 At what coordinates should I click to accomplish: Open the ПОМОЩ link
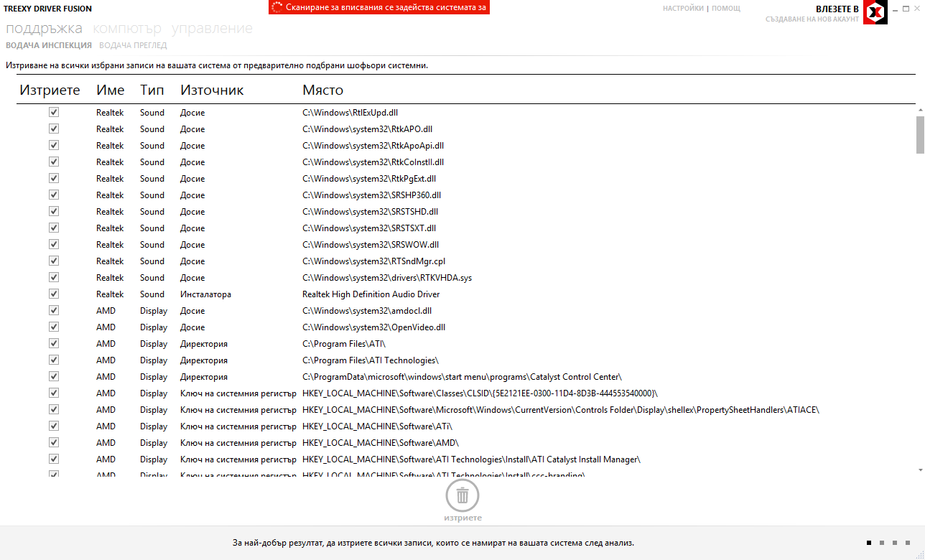pos(726,9)
